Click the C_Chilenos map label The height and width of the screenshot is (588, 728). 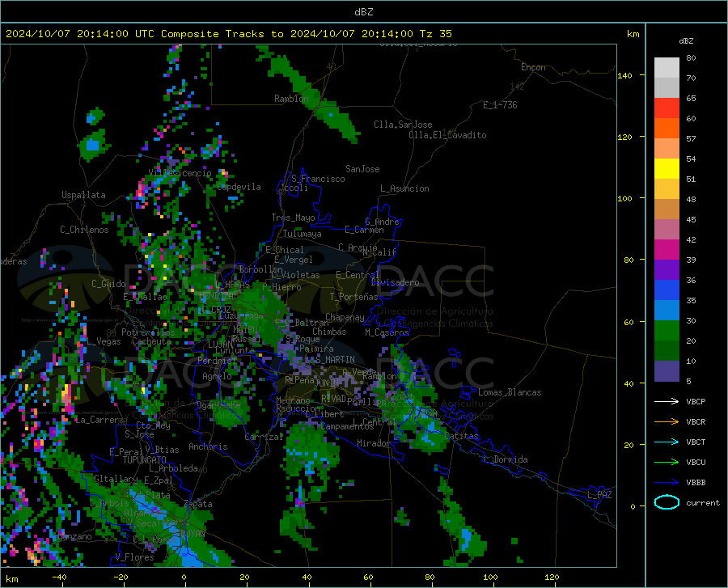coord(84,230)
